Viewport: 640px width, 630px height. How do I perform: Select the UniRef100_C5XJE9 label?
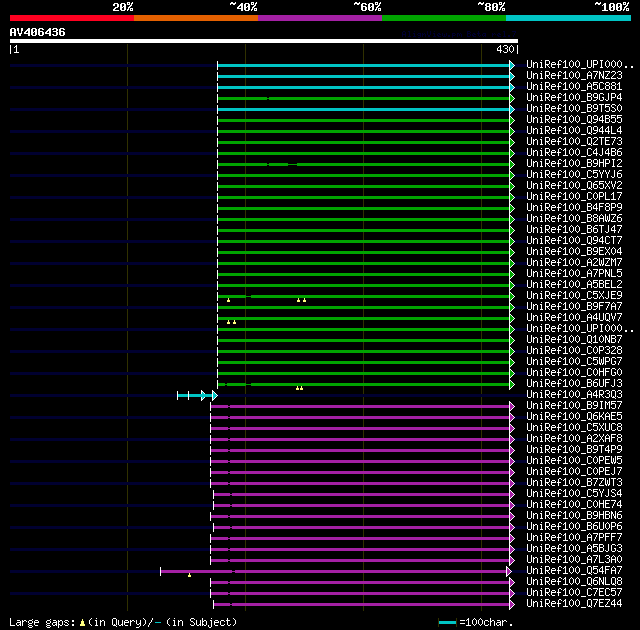[x=574, y=296]
